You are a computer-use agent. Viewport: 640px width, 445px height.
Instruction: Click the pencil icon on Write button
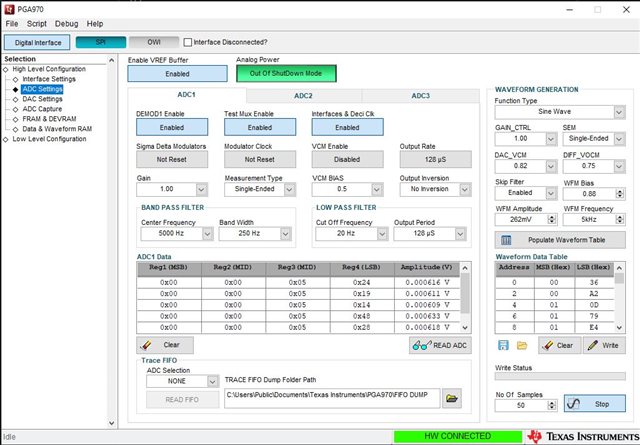593,345
